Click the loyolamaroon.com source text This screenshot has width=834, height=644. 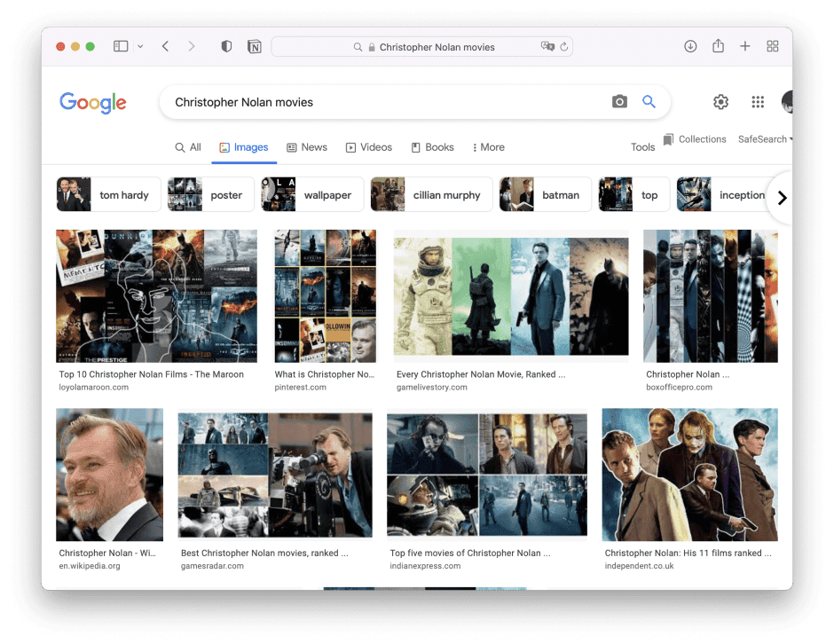click(x=94, y=387)
